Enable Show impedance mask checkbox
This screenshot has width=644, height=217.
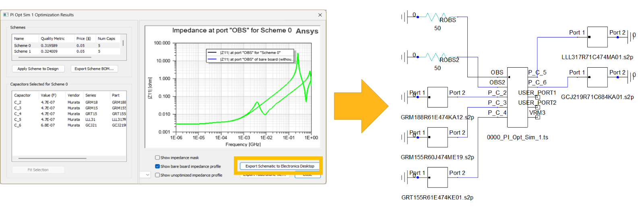pyautogui.click(x=157, y=157)
